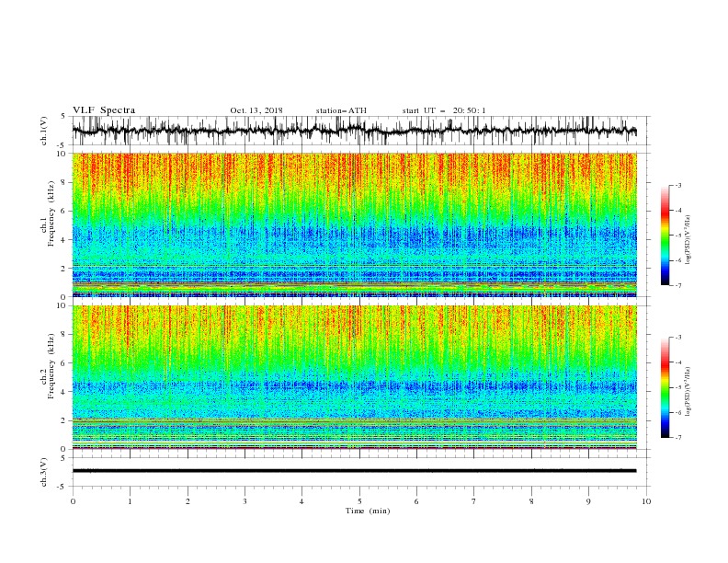Click the "10" kHz tick on ch.2 axis
Viewport: 728px width, 563px height.
pyautogui.click(x=63, y=305)
